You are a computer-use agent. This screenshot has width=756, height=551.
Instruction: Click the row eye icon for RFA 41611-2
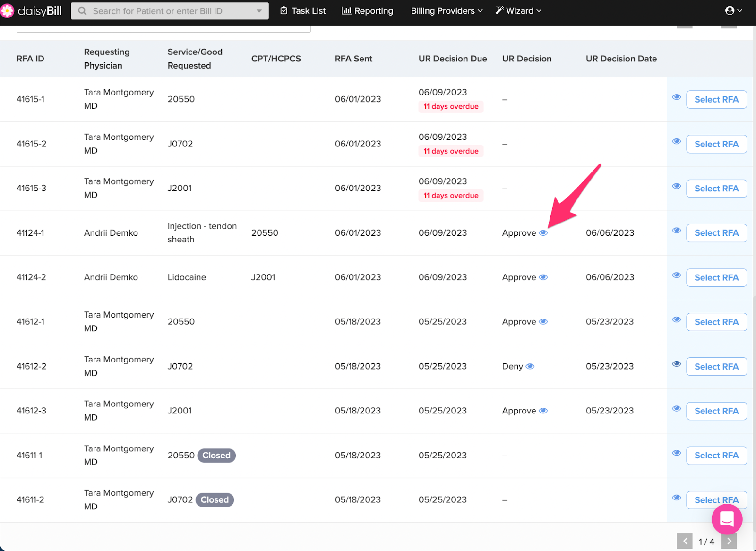click(677, 497)
